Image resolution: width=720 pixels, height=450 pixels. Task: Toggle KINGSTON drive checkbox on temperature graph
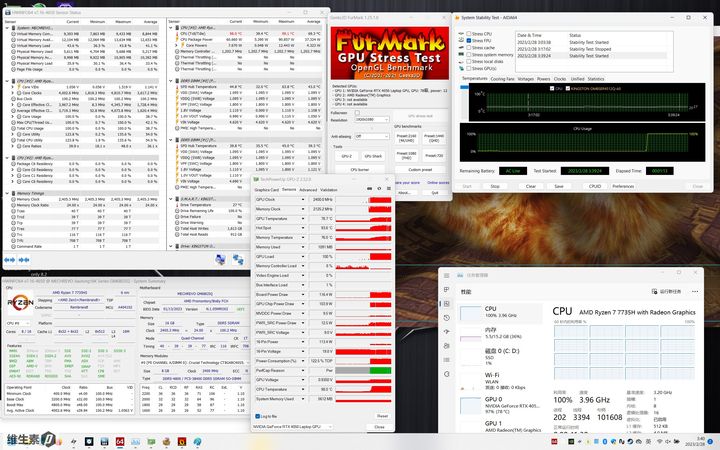[x=568, y=89]
